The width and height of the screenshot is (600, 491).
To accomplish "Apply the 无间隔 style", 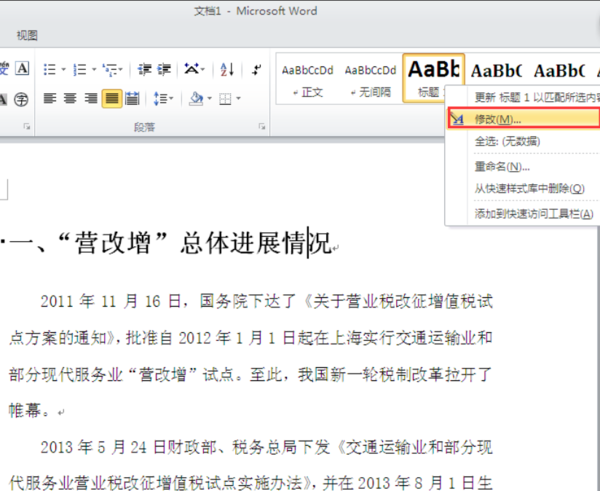I will 370,79.
